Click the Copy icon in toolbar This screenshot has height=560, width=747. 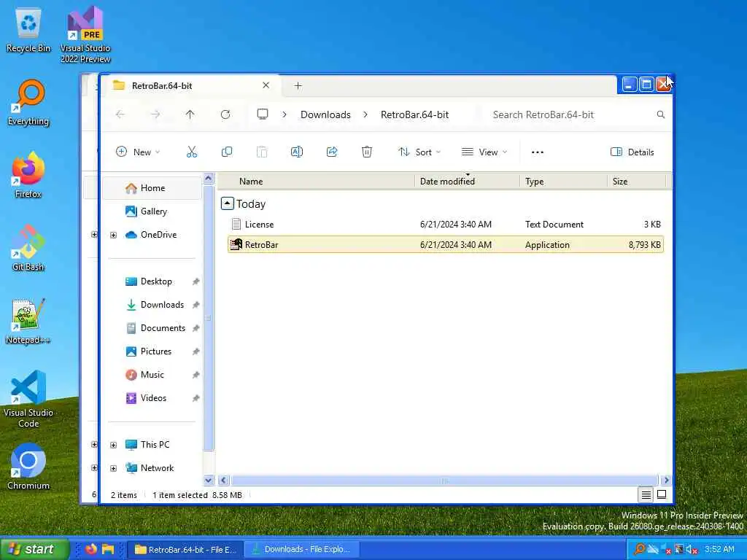(227, 152)
